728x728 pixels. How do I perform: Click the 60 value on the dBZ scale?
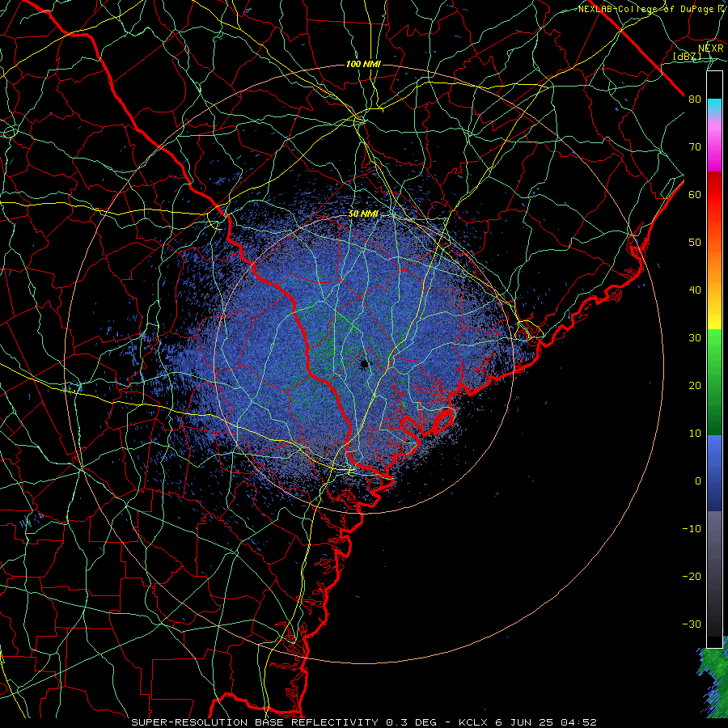pos(695,194)
